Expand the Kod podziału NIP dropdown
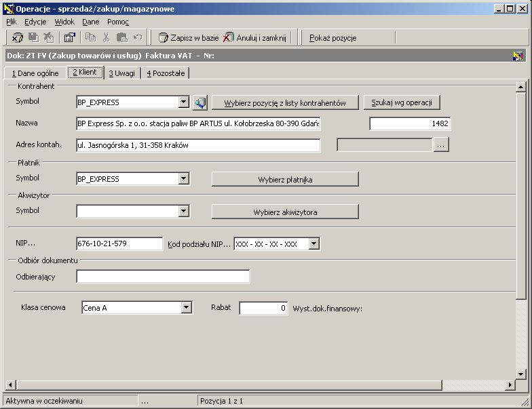 [x=313, y=244]
